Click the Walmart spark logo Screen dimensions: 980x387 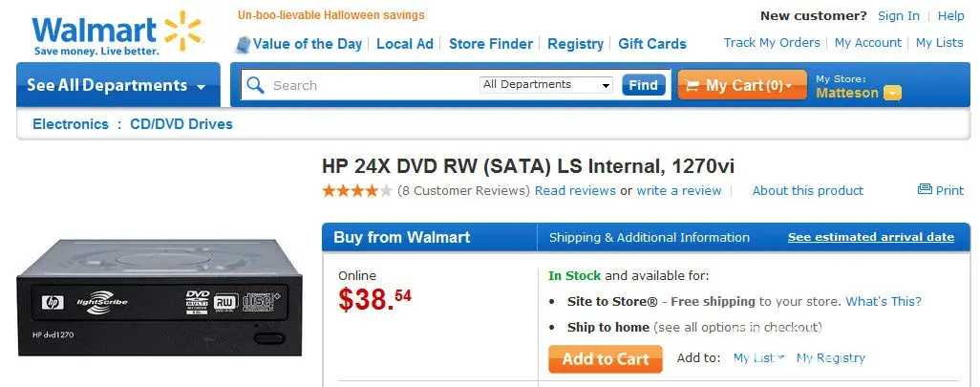pyautogui.click(x=181, y=30)
